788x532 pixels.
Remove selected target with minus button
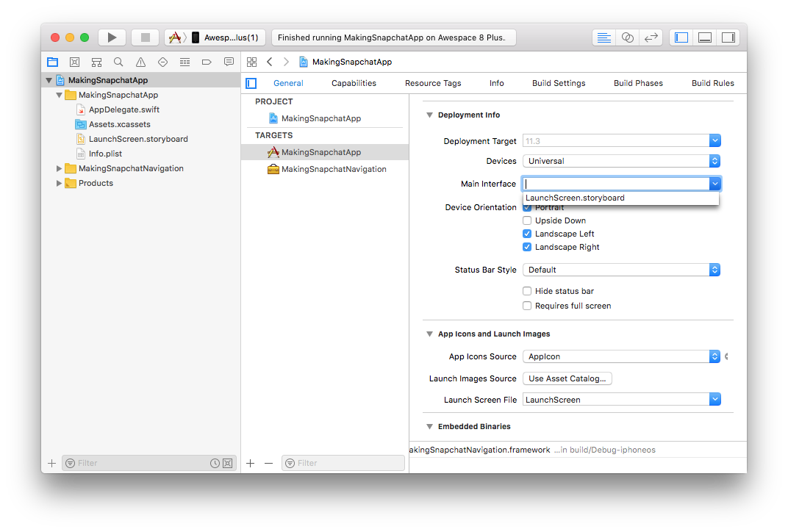269,463
